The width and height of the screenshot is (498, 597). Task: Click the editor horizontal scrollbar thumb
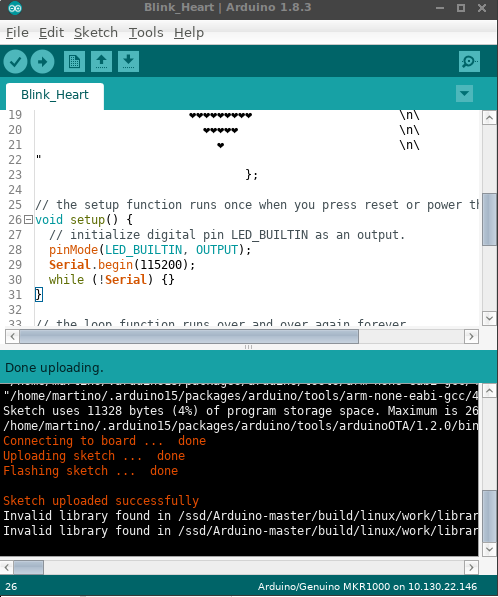pos(189,337)
